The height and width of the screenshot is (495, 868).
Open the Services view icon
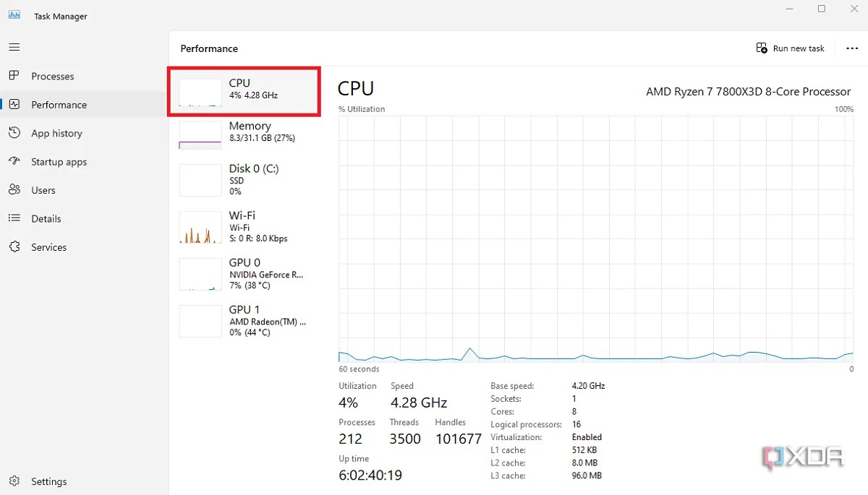[x=15, y=246]
